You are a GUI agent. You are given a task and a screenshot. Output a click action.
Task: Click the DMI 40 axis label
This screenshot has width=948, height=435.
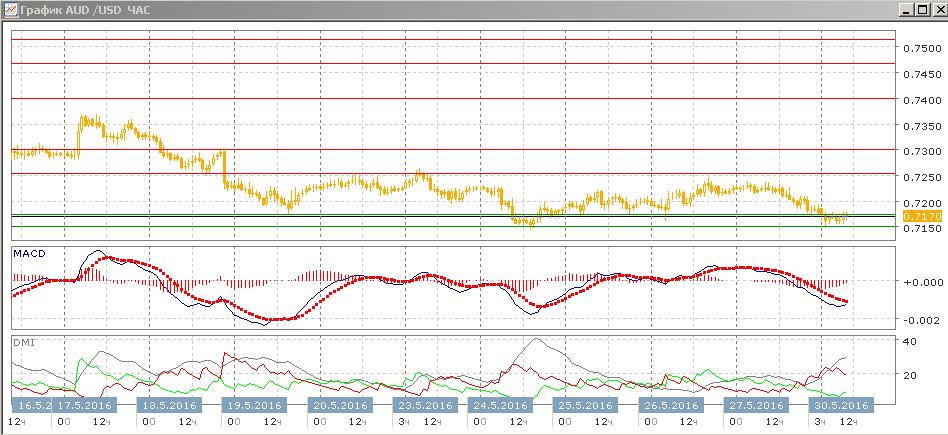point(911,341)
